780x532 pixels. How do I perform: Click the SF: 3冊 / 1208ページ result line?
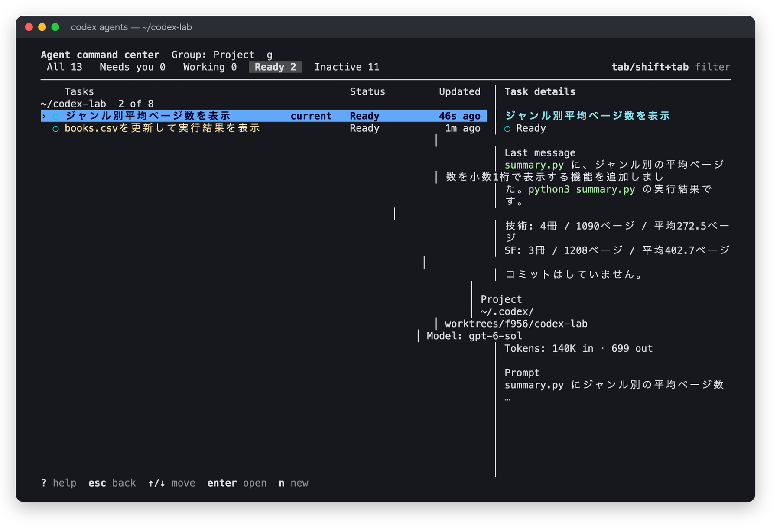617,250
